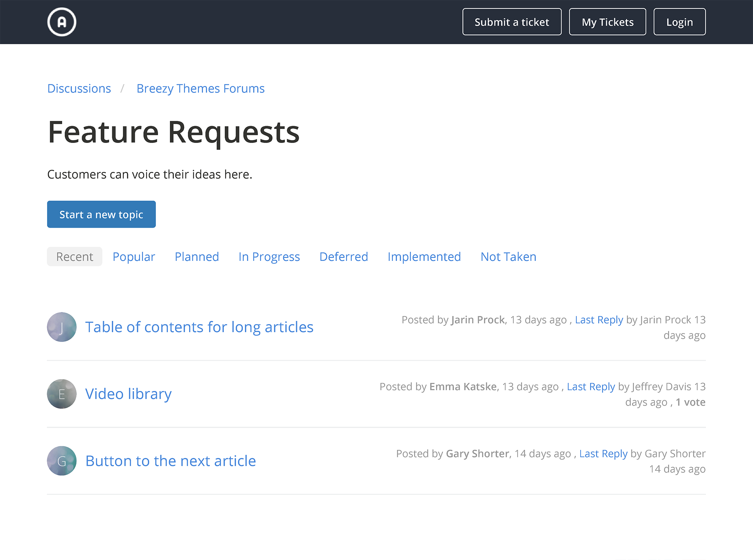The image size is (753, 560).
Task: Start a new topic
Action: coord(101,214)
